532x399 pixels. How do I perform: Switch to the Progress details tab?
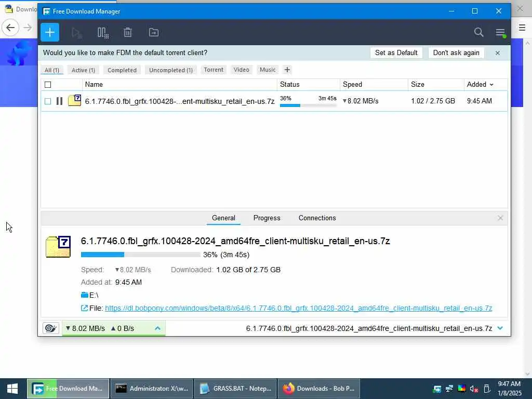pyautogui.click(x=267, y=218)
